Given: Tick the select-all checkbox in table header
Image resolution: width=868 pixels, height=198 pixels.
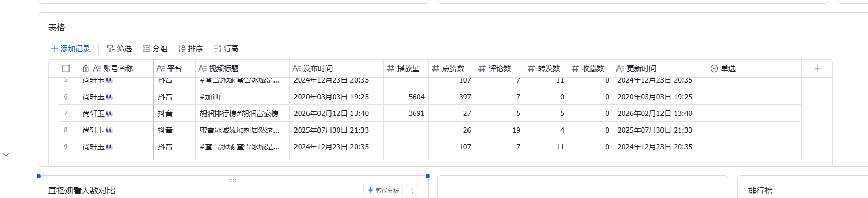Looking at the screenshot, I should (66, 68).
